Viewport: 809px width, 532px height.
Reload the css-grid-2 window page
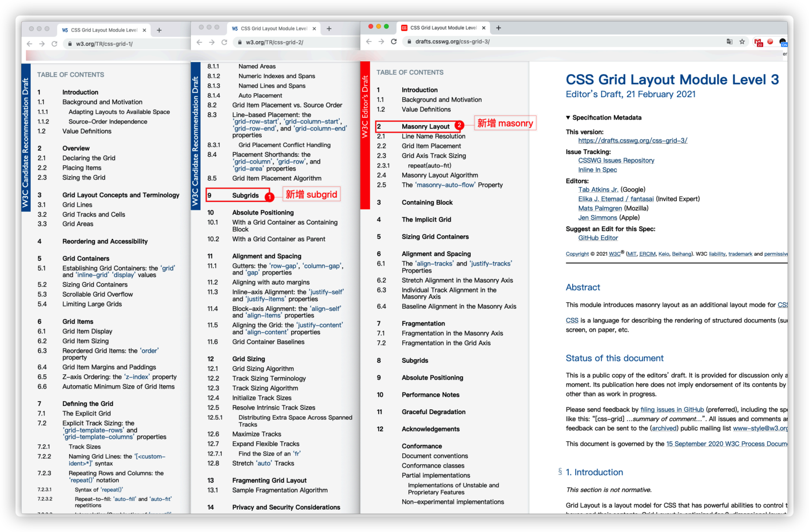tap(224, 42)
